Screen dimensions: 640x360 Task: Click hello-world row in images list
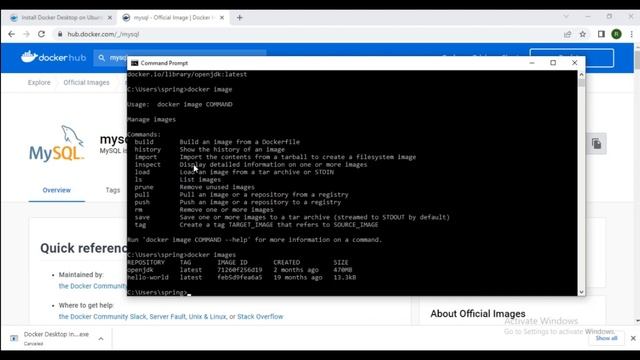click(242, 278)
